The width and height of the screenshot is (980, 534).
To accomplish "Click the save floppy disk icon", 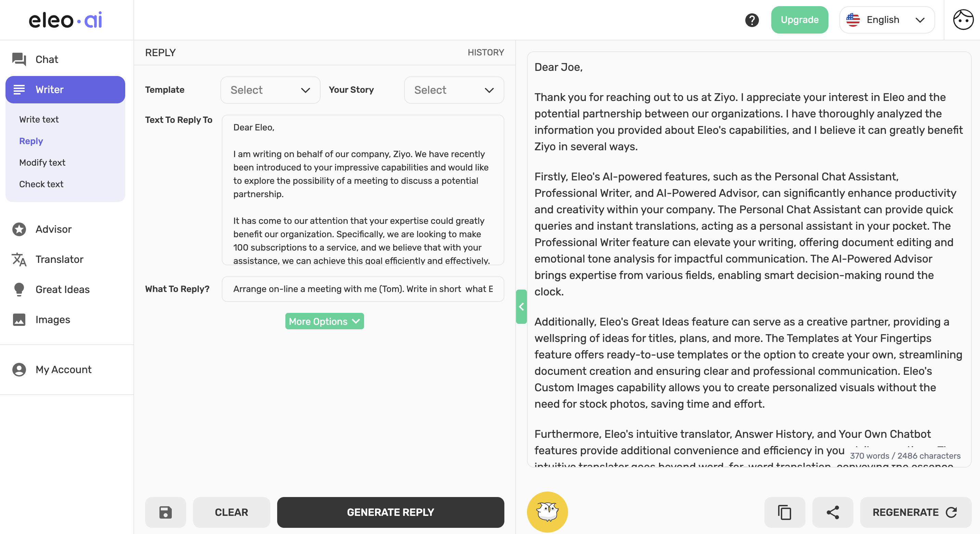I will pos(166,512).
